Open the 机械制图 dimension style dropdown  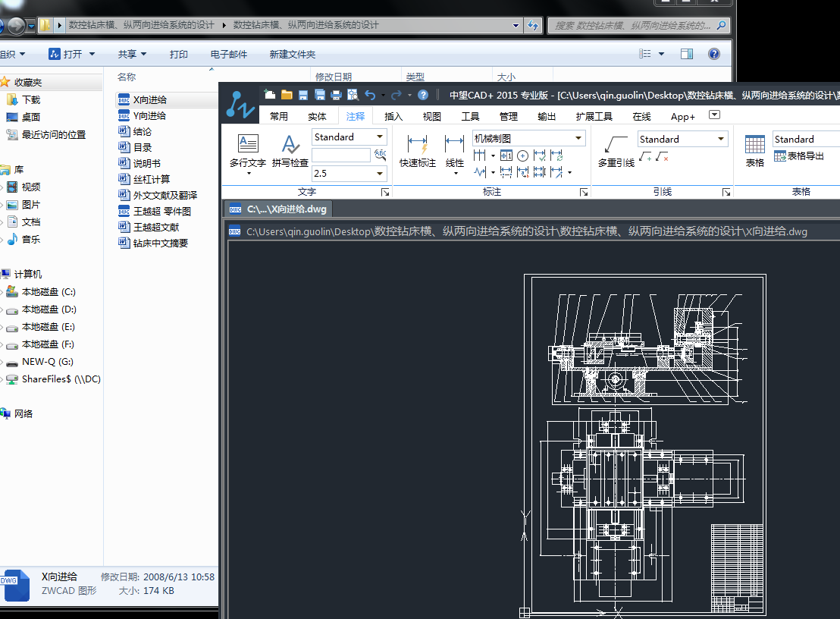tap(578, 138)
